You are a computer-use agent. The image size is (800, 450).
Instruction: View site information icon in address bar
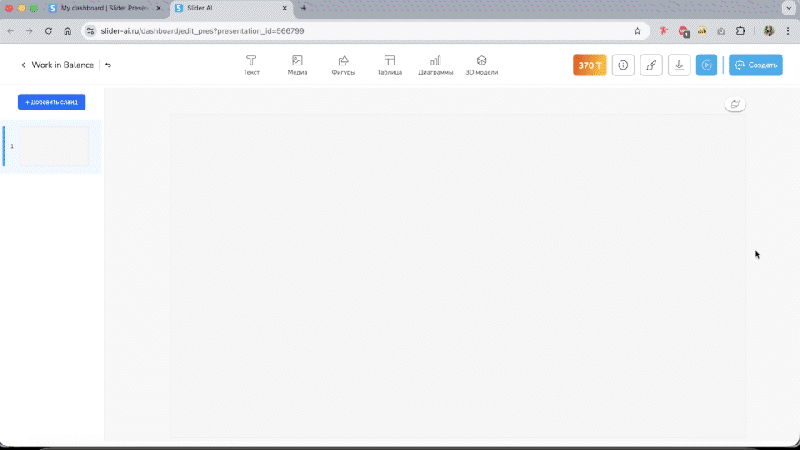[90, 31]
